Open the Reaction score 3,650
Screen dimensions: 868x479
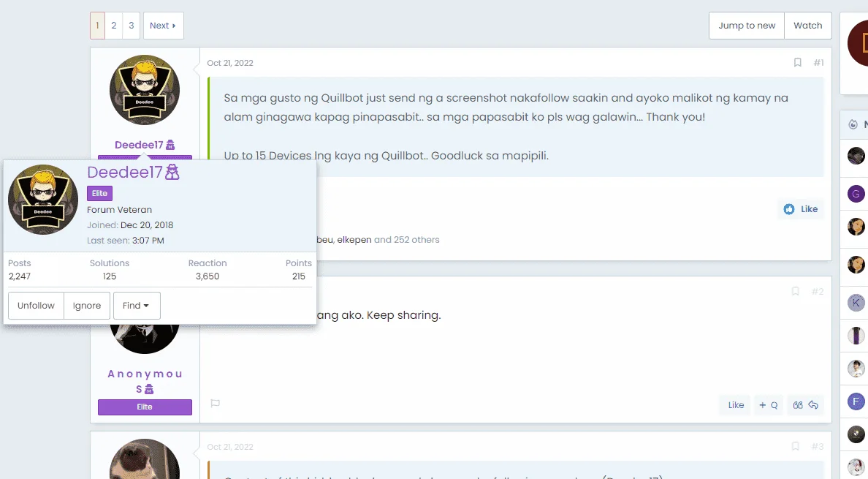click(x=208, y=276)
